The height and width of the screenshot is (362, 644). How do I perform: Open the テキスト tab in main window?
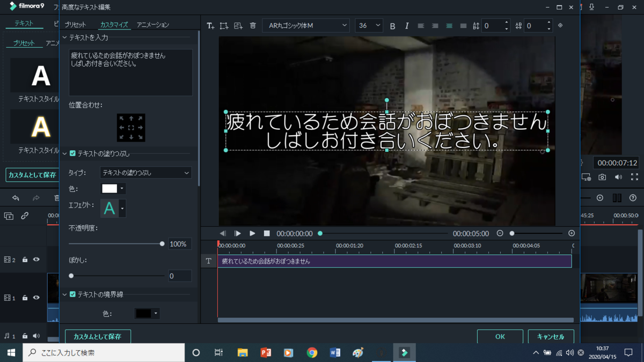coord(24,24)
